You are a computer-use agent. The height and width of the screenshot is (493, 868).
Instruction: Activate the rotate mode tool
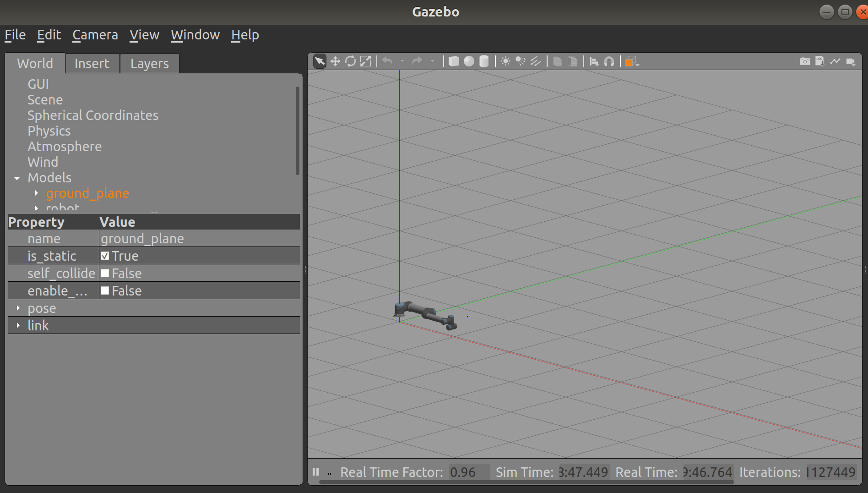(351, 61)
